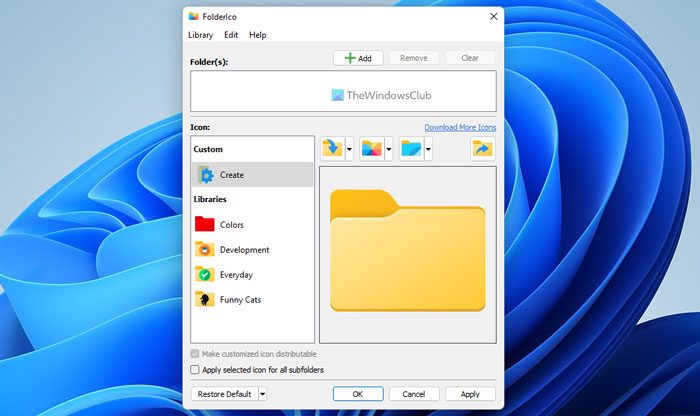Select the Colors library label
This screenshot has width=700, height=416.
tap(232, 225)
